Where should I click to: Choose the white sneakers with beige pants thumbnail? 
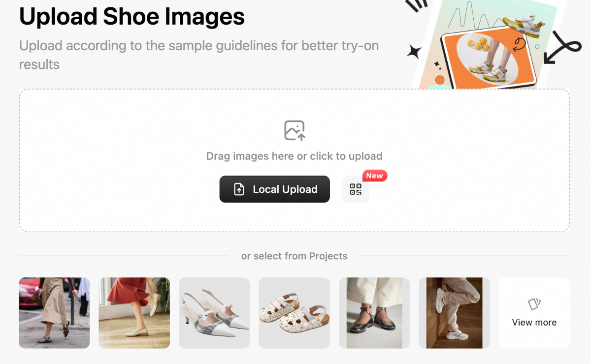454,313
